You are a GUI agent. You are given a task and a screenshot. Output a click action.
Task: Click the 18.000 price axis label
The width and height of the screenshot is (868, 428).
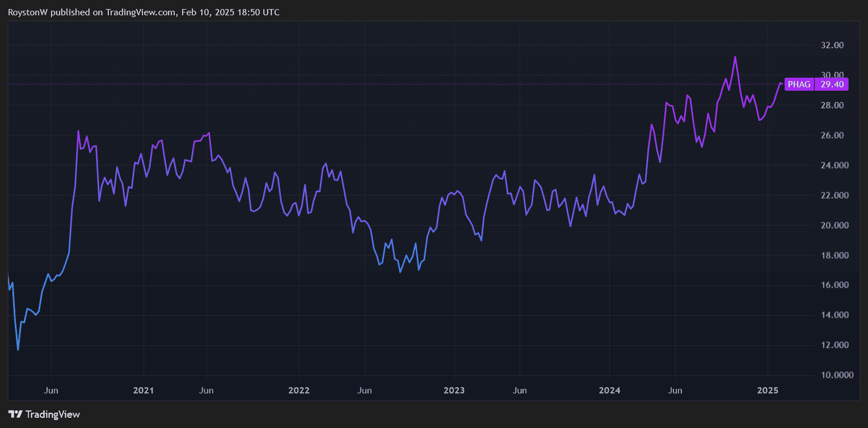833,256
